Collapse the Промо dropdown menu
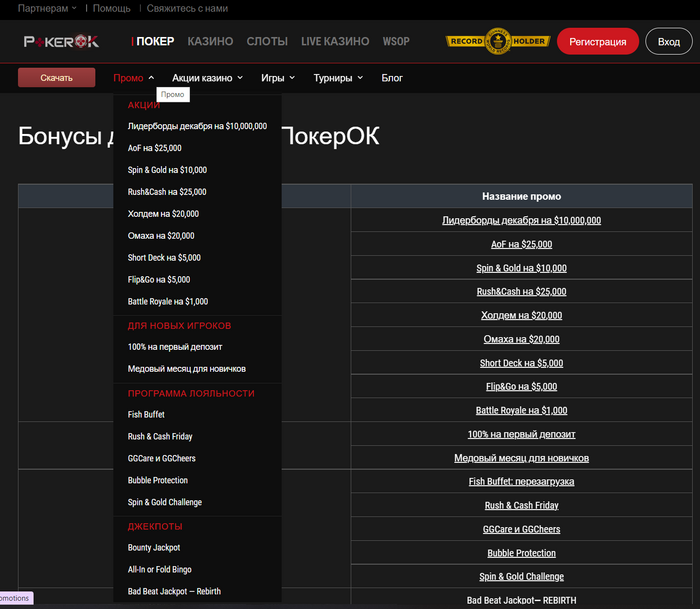 tap(133, 78)
